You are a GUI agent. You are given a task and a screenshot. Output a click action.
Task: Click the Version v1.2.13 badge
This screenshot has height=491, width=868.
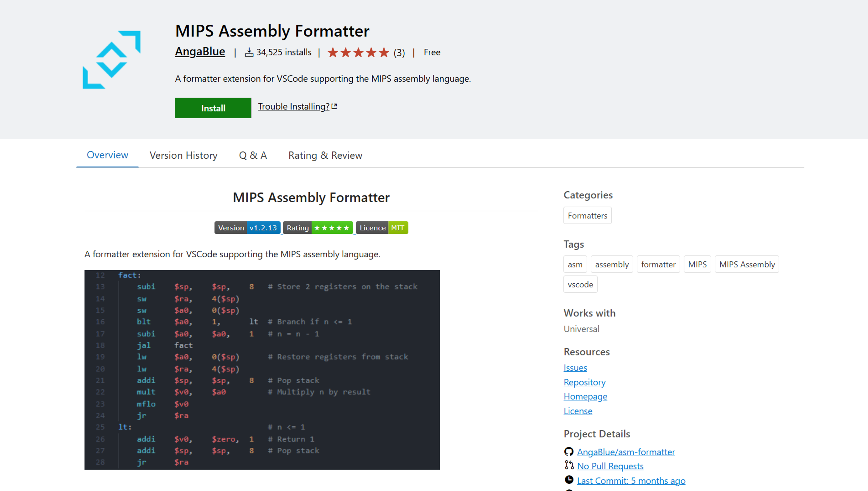click(247, 228)
